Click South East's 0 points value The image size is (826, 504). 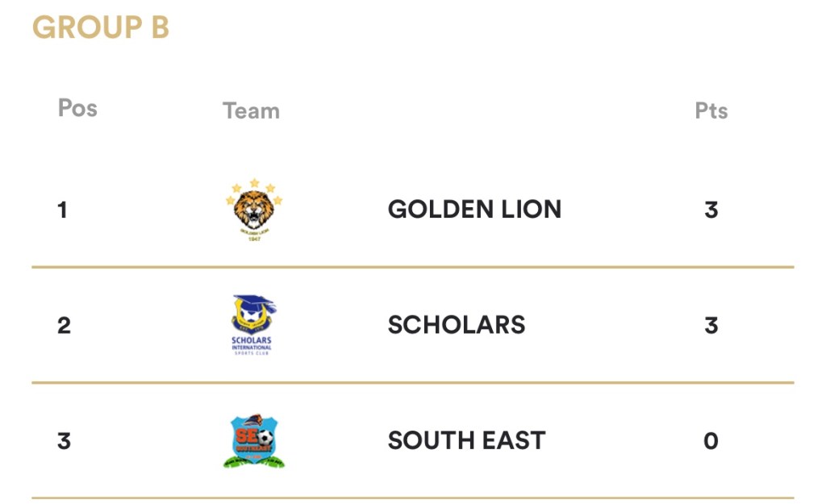click(711, 442)
